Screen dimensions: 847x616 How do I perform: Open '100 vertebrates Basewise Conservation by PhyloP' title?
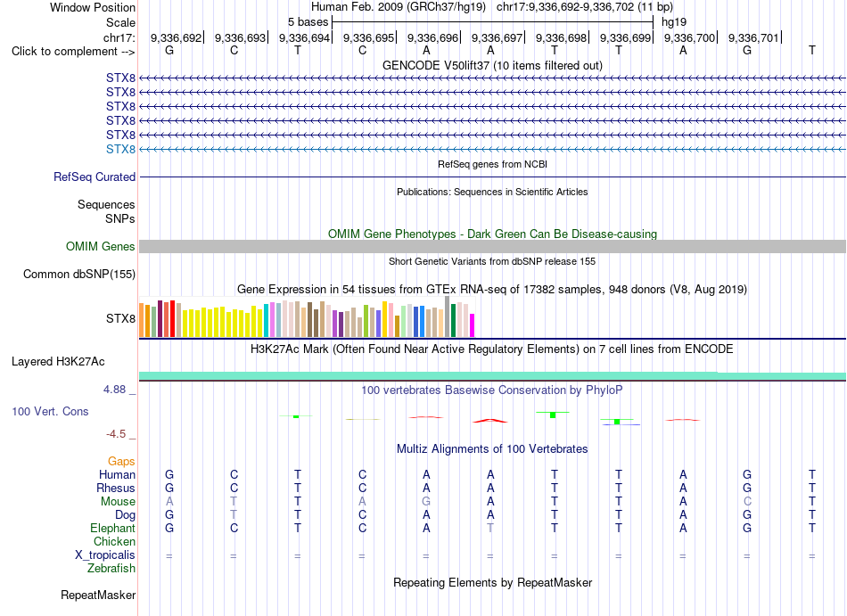point(492,390)
